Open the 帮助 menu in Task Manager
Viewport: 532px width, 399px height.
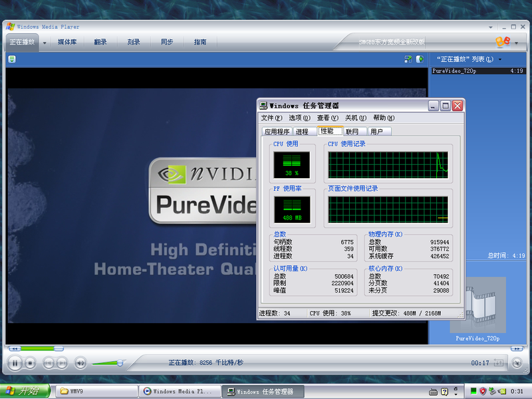pyautogui.click(x=384, y=118)
